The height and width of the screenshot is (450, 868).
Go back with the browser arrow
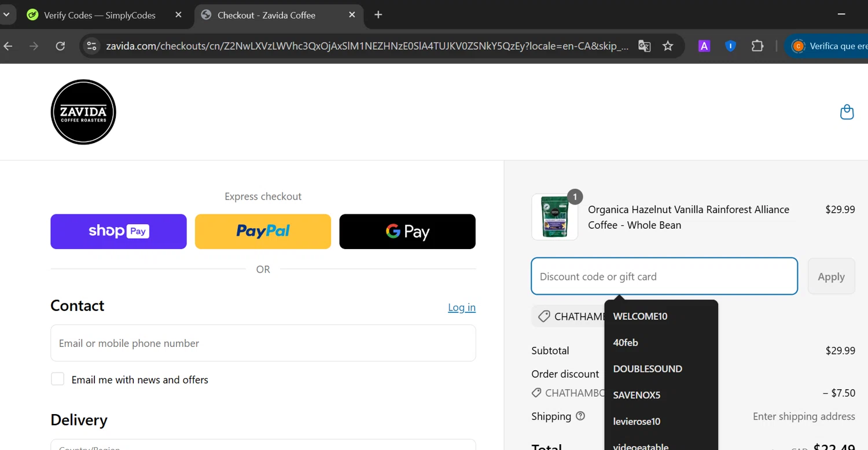pyautogui.click(x=8, y=46)
